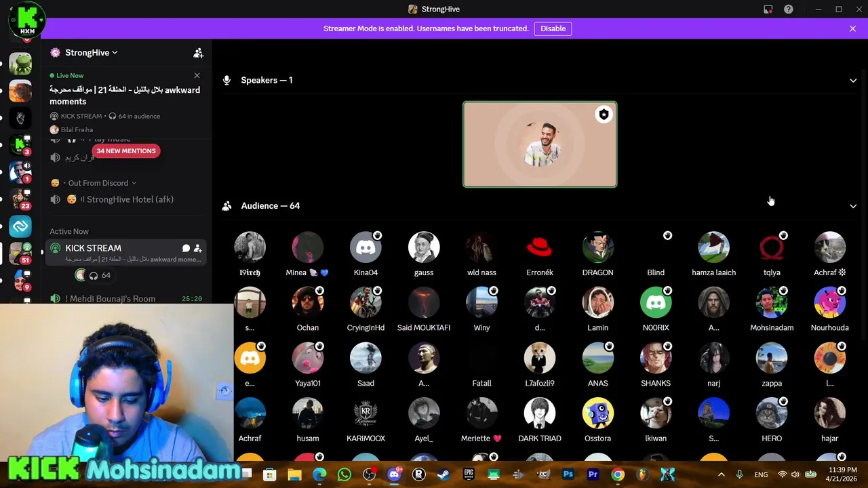Open the server icon with 23 badge

tap(20, 199)
